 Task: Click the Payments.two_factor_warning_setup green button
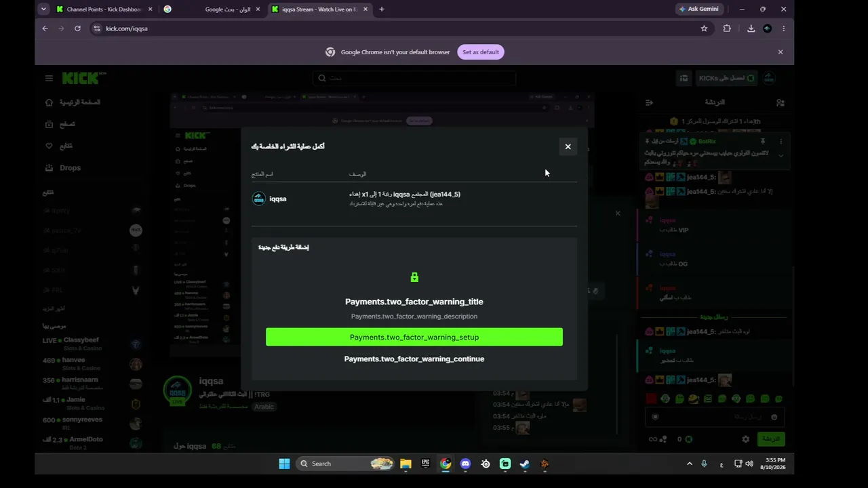click(414, 337)
